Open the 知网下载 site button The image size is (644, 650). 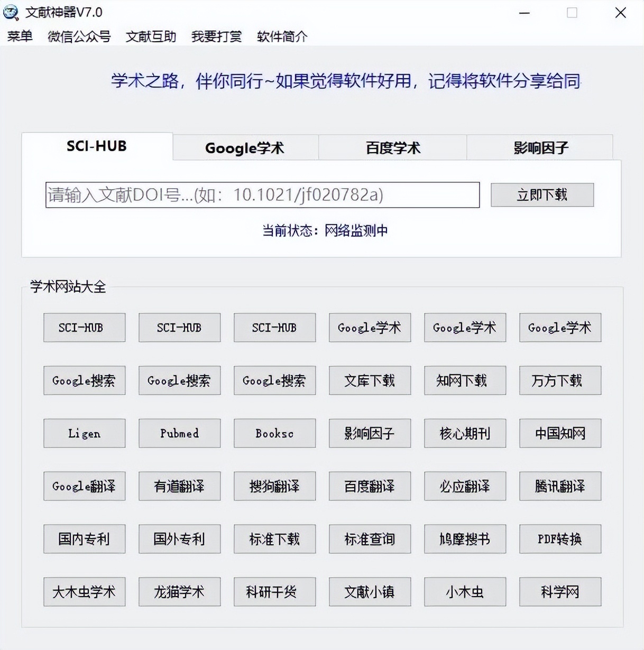click(465, 380)
